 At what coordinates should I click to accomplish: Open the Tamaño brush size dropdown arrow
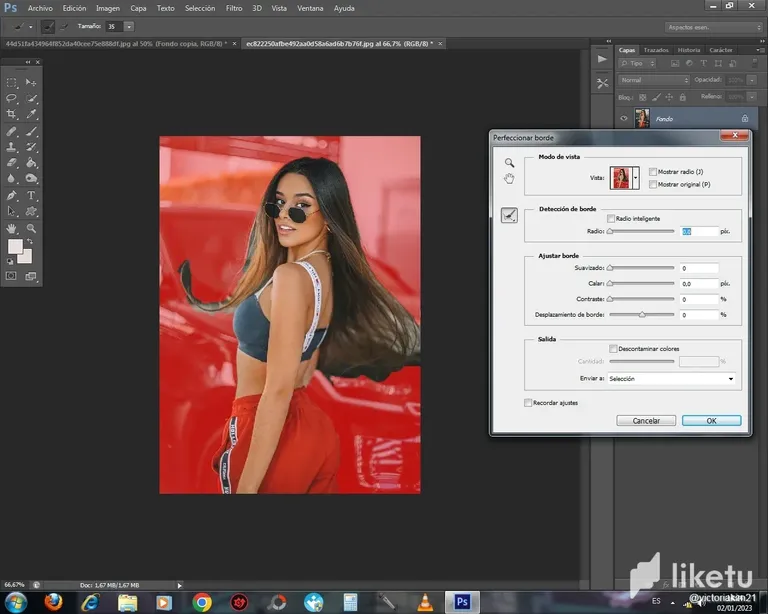pyautogui.click(x=129, y=27)
